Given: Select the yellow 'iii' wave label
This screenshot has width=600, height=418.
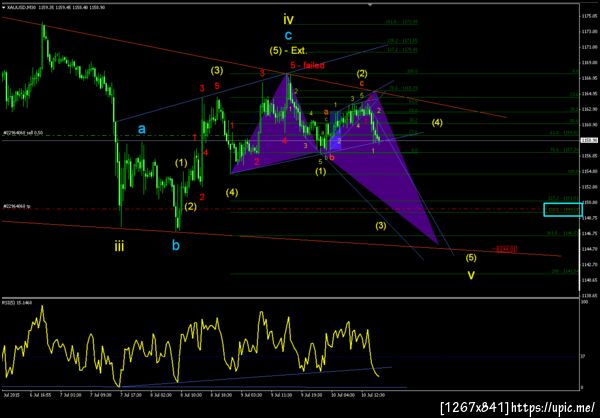Looking at the screenshot, I should pyautogui.click(x=119, y=247).
